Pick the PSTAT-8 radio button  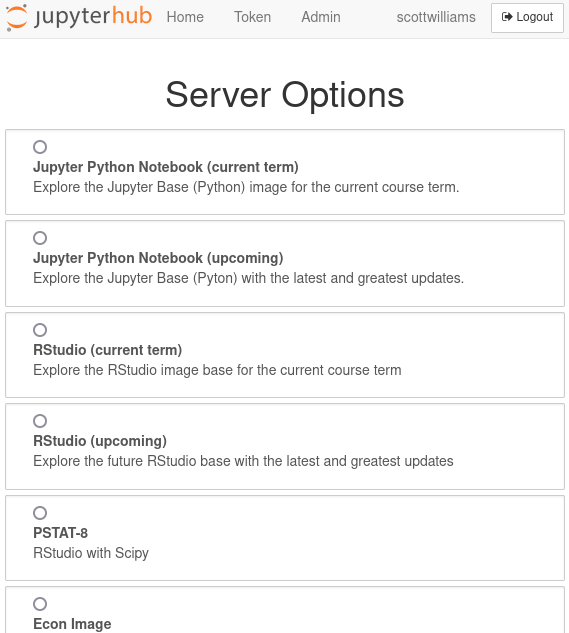click(x=40, y=513)
